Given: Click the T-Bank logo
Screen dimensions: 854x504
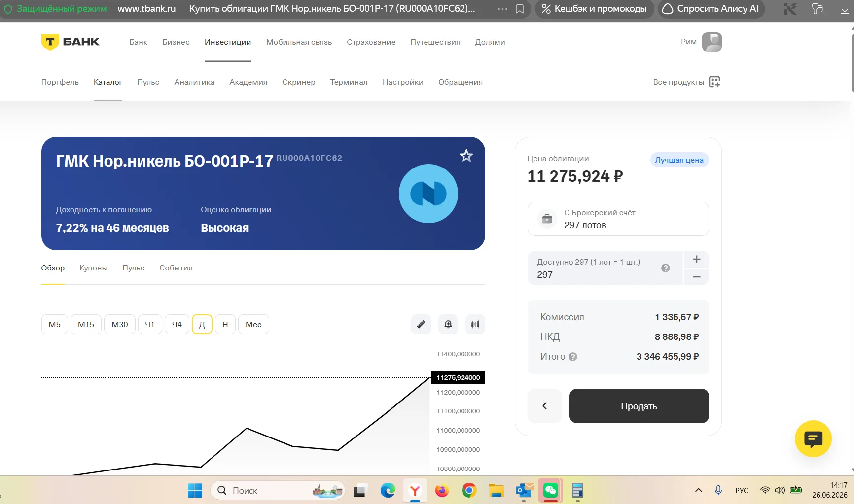Looking at the screenshot, I should coord(70,42).
